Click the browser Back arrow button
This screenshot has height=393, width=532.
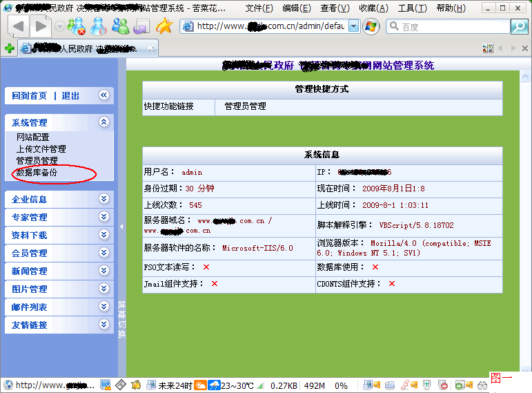tap(19, 26)
